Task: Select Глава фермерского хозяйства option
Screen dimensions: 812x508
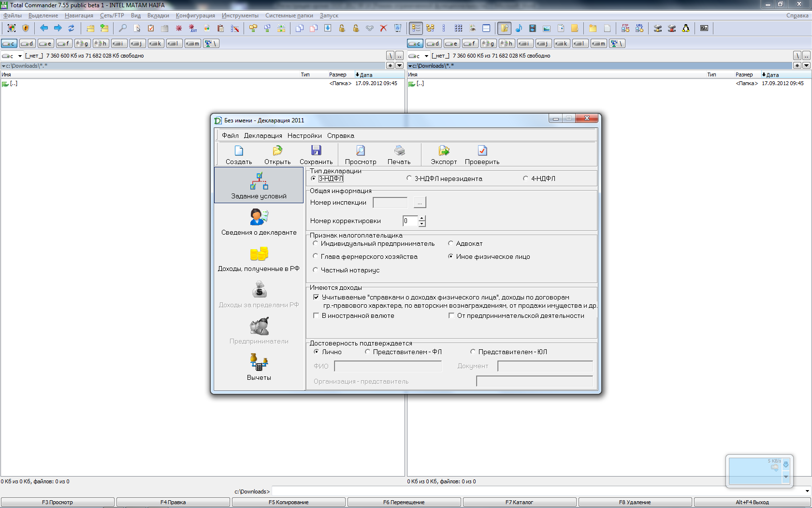Action: coord(316,256)
